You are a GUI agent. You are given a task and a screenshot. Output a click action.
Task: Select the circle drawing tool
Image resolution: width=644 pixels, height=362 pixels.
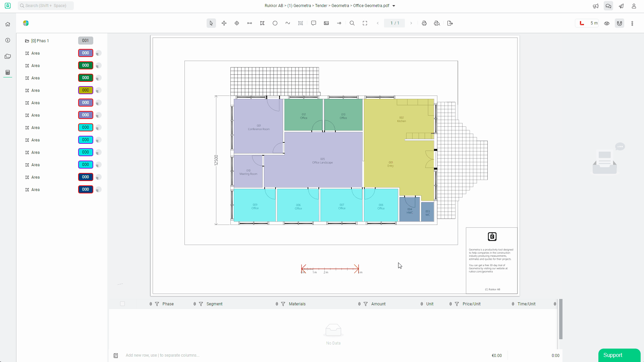coord(275,23)
